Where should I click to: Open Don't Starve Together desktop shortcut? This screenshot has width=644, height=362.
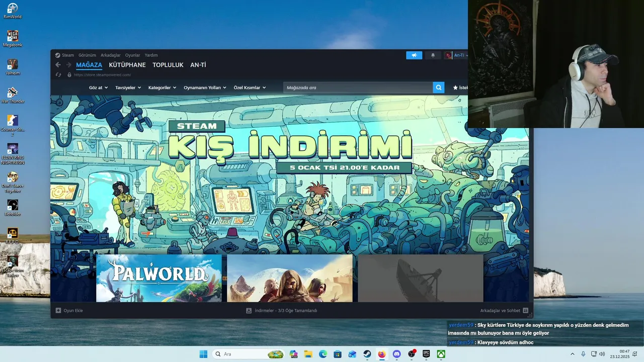coord(13,182)
